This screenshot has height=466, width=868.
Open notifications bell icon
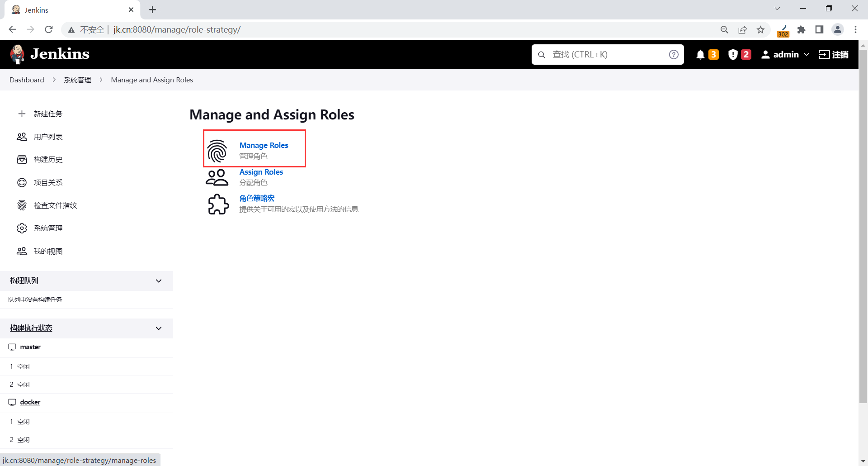point(700,55)
